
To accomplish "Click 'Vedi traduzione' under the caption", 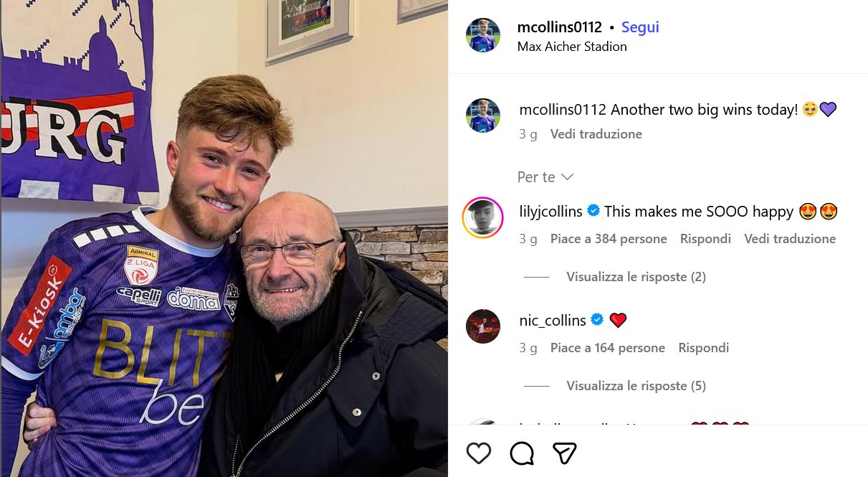I will [596, 134].
